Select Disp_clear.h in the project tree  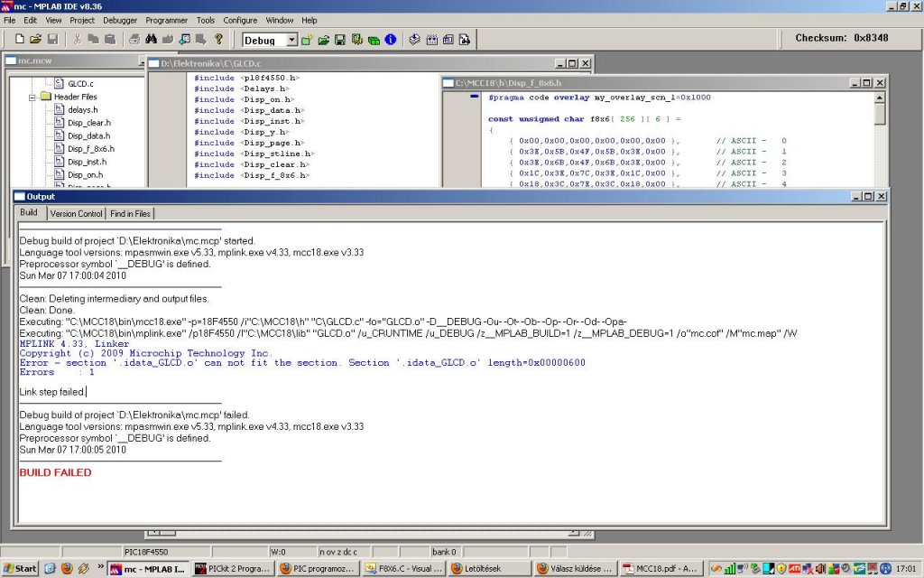89,123
